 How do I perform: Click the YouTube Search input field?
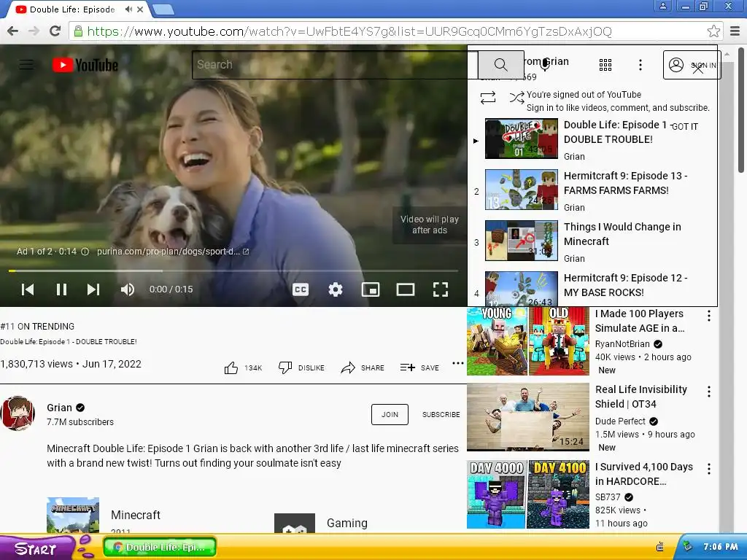click(335, 65)
